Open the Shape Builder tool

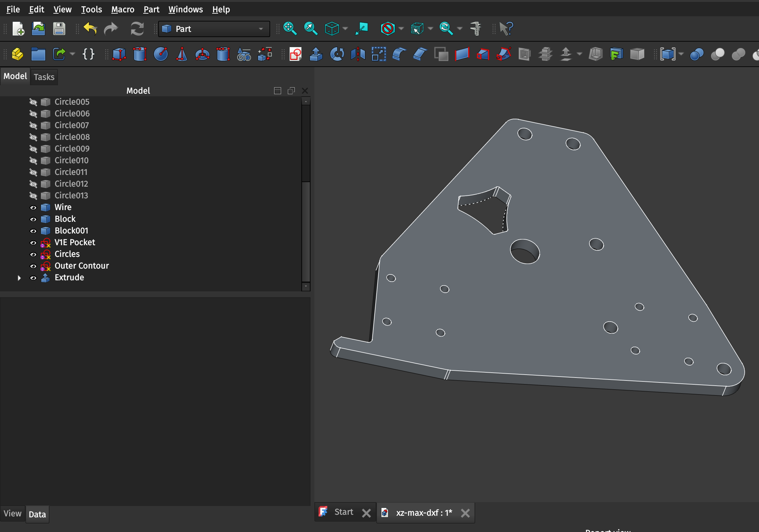(265, 54)
